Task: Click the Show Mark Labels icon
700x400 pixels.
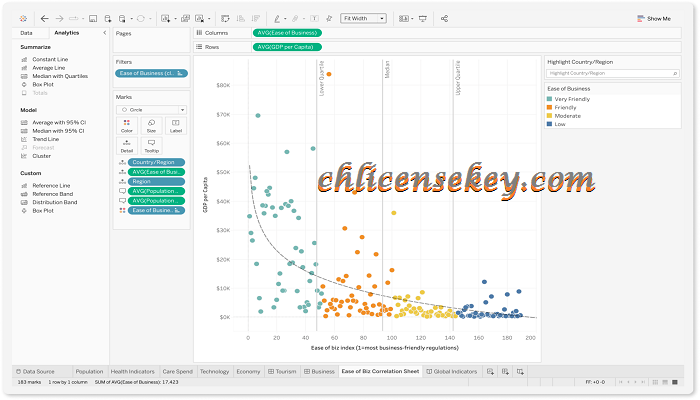Action: point(314,19)
